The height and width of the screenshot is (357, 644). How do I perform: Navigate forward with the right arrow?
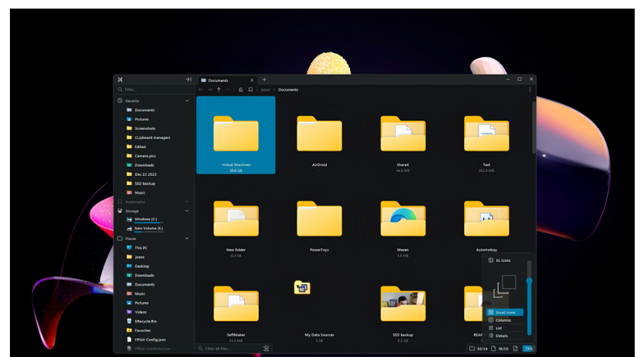point(210,89)
